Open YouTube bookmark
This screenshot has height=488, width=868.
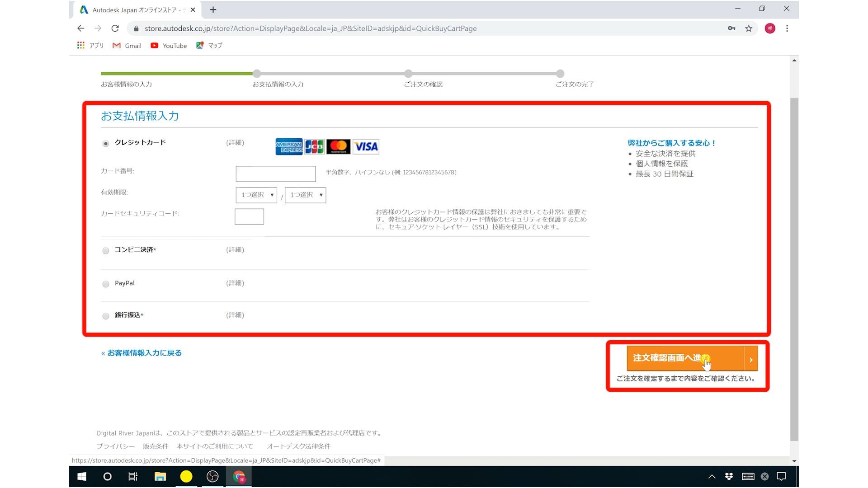click(x=169, y=46)
